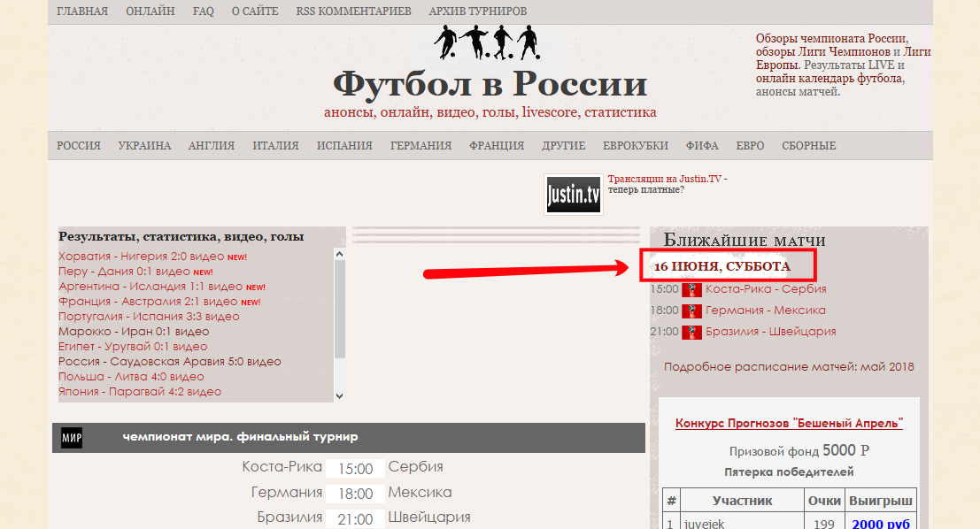Select the РОССИЯ section in navigation bar

(79, 146)
